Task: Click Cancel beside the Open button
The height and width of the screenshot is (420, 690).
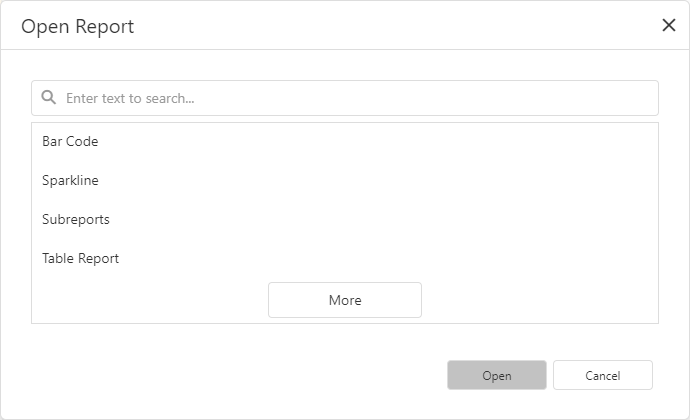Action: tap(602, 375)
